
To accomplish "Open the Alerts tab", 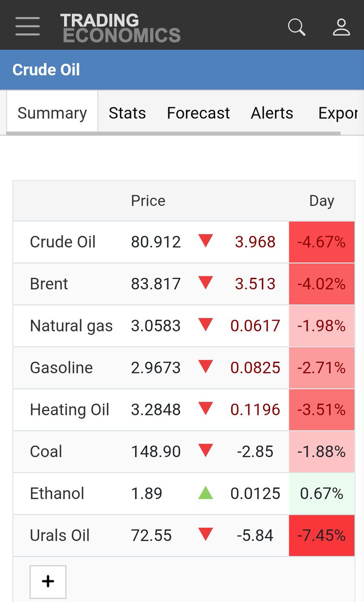I will (x=272, y=113).
